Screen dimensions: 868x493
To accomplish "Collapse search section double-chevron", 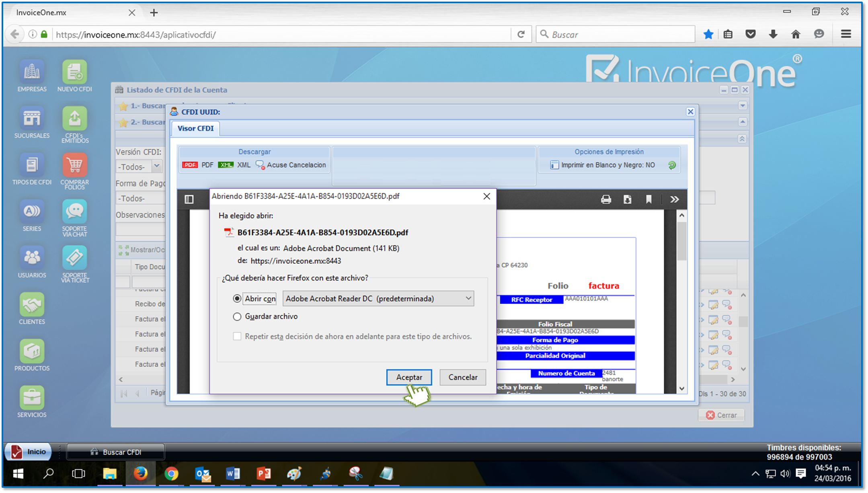I will pyautogui.click(x=742, y=139).
